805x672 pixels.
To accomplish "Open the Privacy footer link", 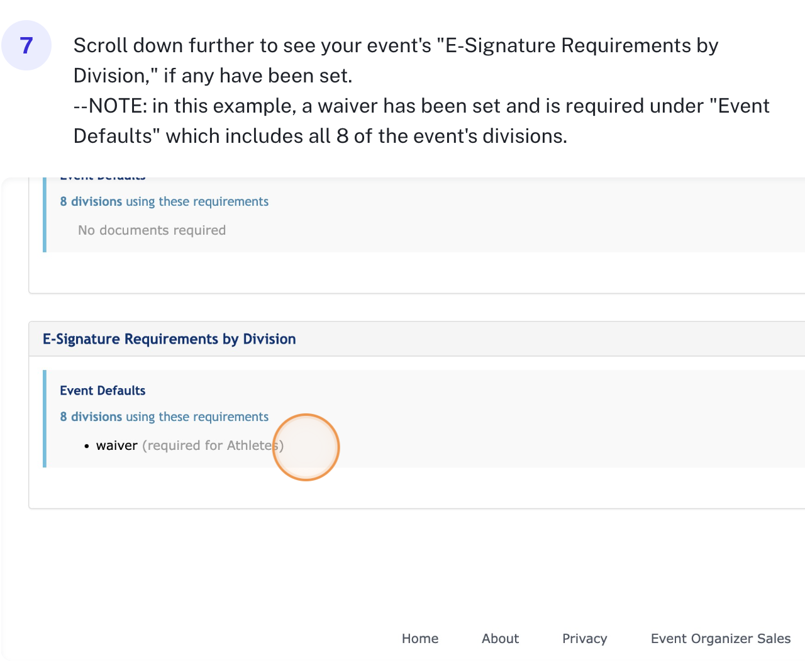I will coord(584,639).
